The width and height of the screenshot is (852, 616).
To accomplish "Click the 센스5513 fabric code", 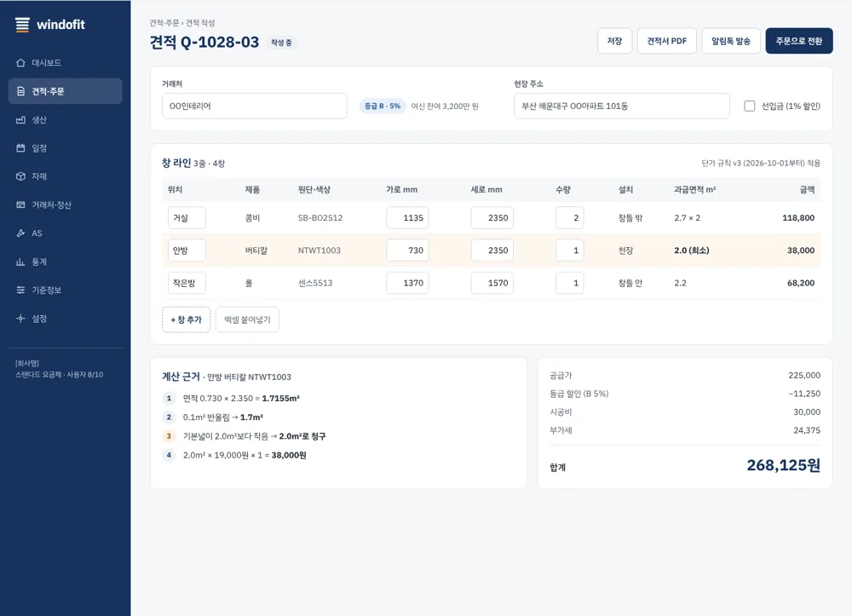I will pyautogui.click(x=315, y=283).
